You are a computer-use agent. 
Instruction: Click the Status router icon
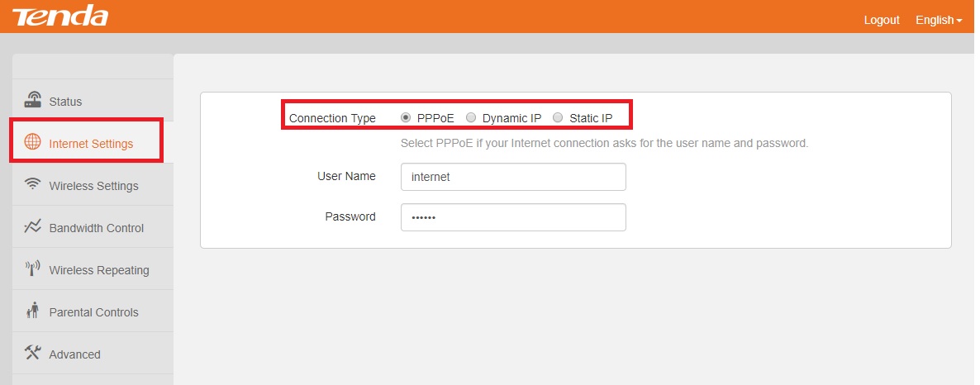[32, 100]
